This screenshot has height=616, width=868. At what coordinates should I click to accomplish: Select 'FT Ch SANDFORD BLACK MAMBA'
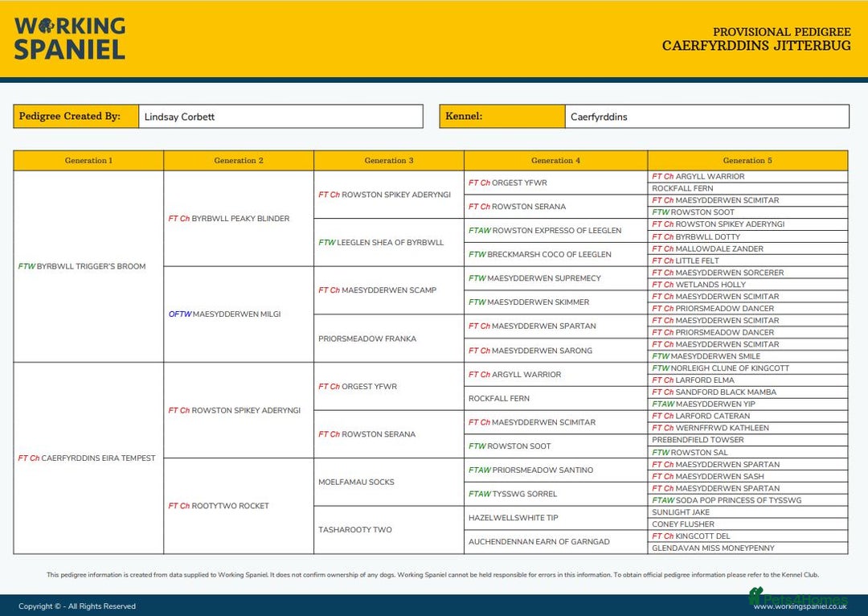[x=747, y=392]
